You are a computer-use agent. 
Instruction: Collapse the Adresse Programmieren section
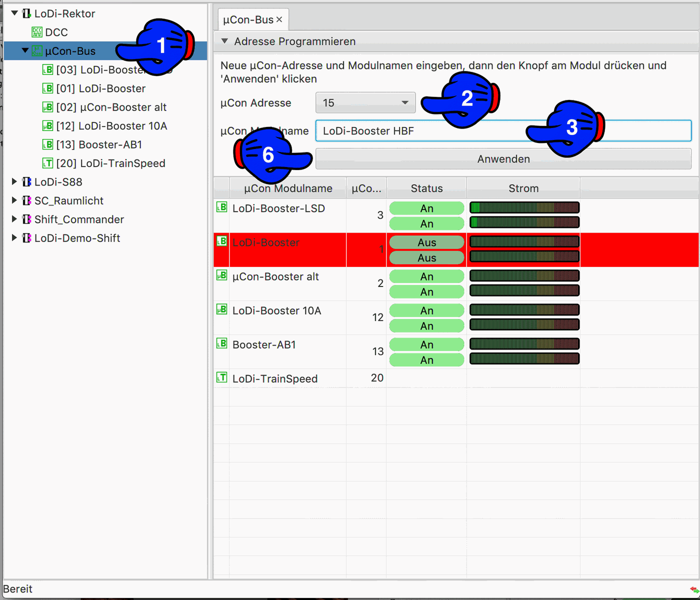point(224,41)
